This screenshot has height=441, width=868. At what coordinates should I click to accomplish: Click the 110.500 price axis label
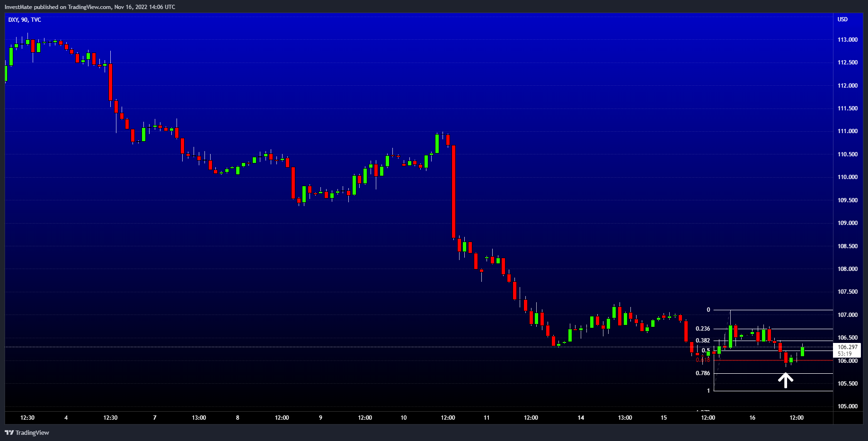(x=847, y=154)
